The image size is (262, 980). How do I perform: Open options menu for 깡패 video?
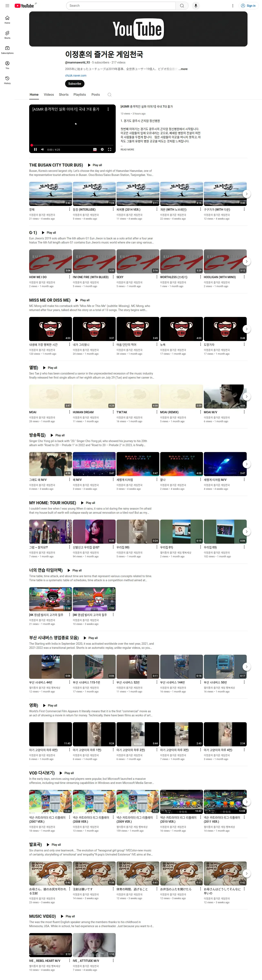(69, 209)
